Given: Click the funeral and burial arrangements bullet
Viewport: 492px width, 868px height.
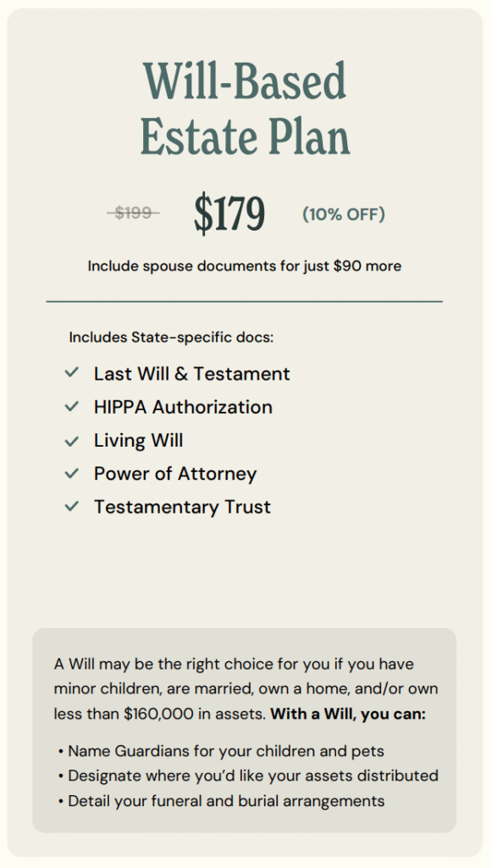Looking at the screenshot, I should click(x=221, y=800).
